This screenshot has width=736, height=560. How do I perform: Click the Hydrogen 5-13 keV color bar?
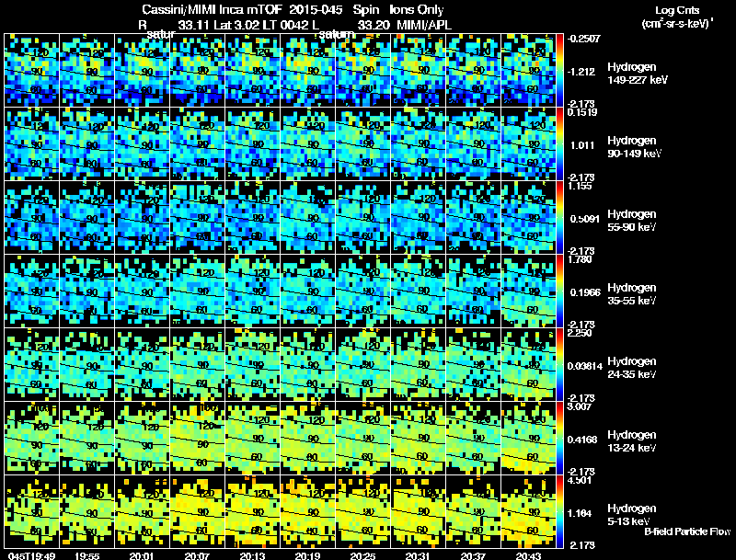pyautogui.click(x=559, y=512)
